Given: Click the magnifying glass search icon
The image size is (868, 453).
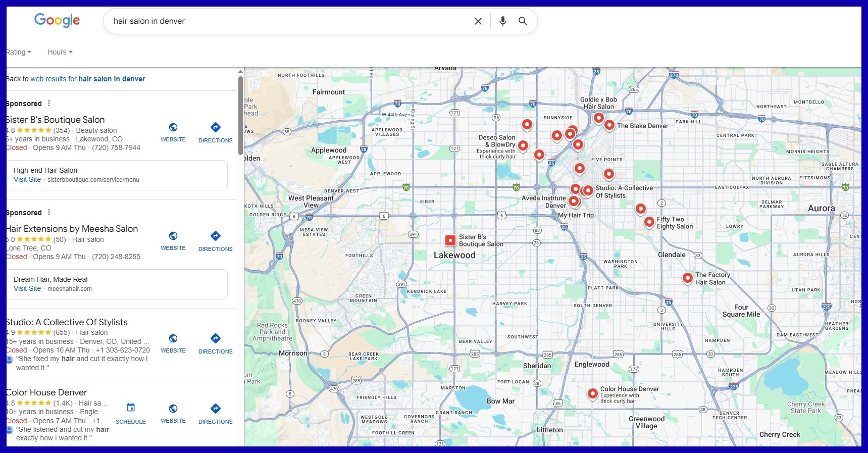Looking at the screenshot, I should [523, 21].
